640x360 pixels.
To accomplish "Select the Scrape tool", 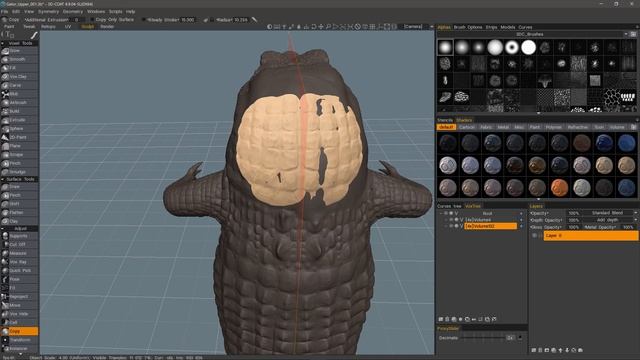I will tap(20, 155).
